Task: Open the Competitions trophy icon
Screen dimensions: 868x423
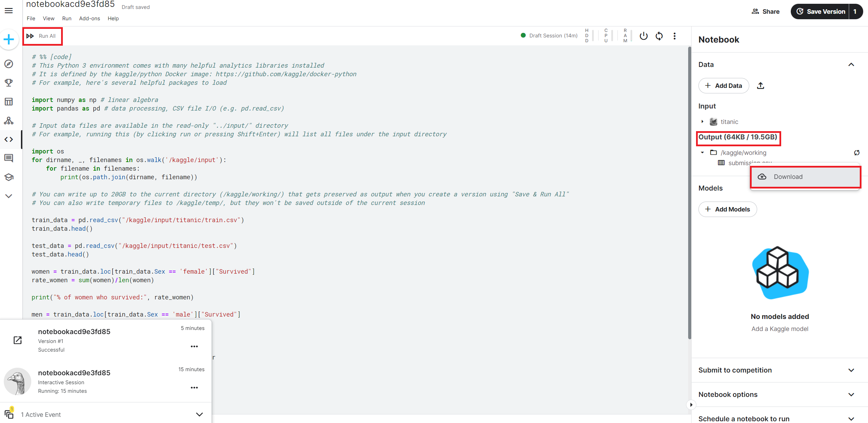Action: (9, 83)
